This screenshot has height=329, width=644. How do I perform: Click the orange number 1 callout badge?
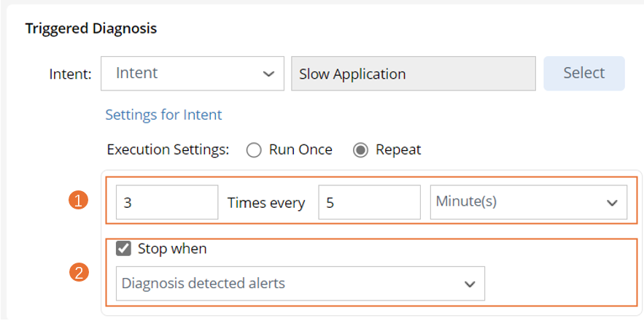coord(79,201)
